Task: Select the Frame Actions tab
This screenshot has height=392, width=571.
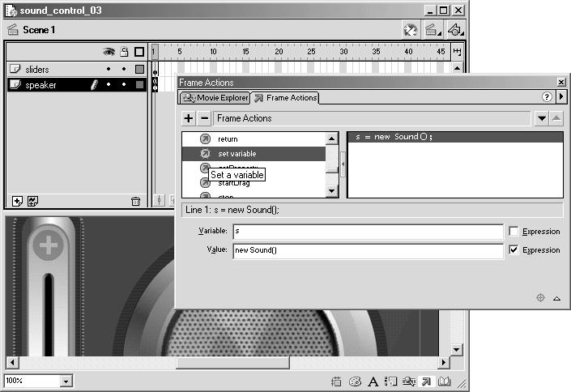Action: coord(285,98)
